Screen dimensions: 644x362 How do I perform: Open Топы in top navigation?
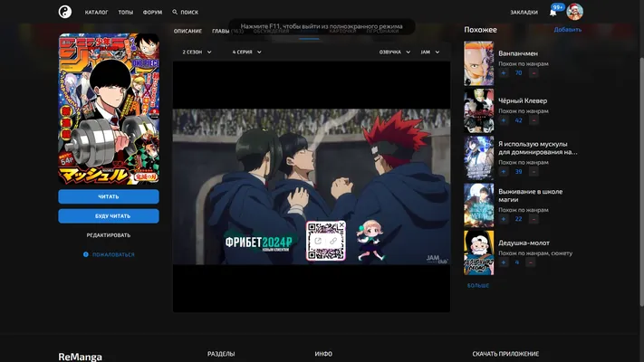pos(126,13)
